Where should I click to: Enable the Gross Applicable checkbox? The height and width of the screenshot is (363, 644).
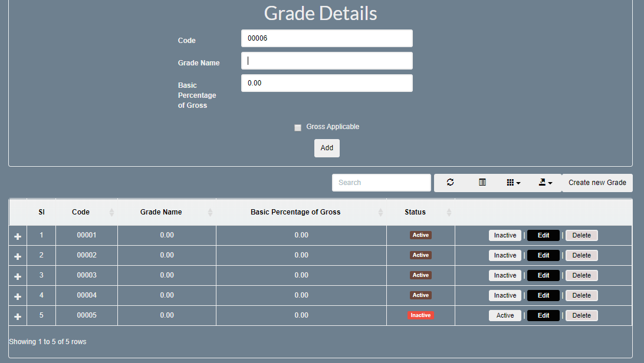[x=298, y=127]
